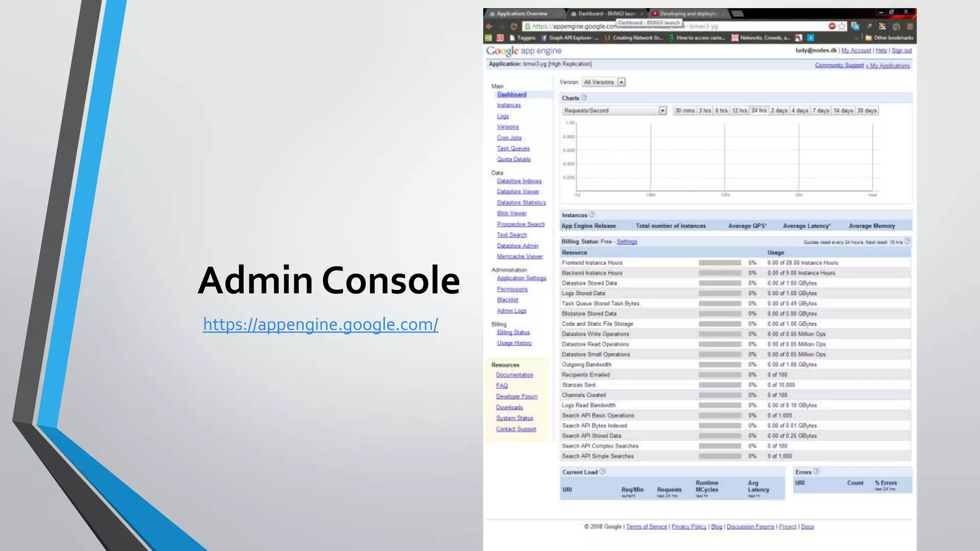Open the Graph API Explorer bookmark
Screen dimensions: 980x551
click(569, 38)
